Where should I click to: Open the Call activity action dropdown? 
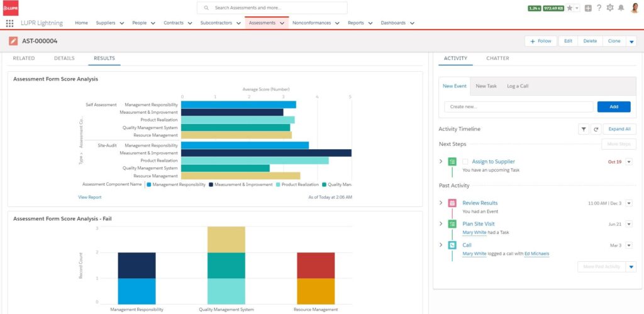pos(629,245)
